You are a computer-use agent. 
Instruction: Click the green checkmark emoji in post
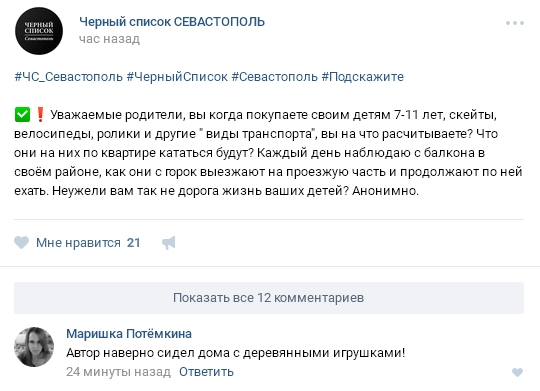click(x=22, y=114)
